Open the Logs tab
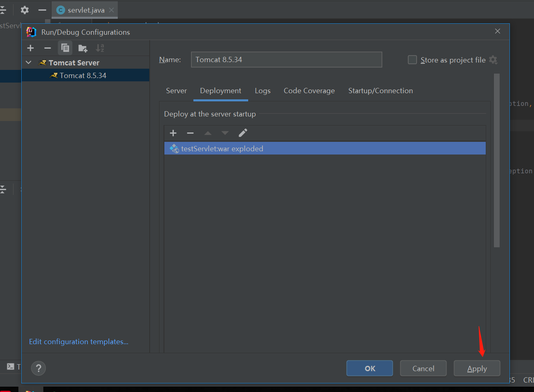The image size is (534, 392). point(263,91)
